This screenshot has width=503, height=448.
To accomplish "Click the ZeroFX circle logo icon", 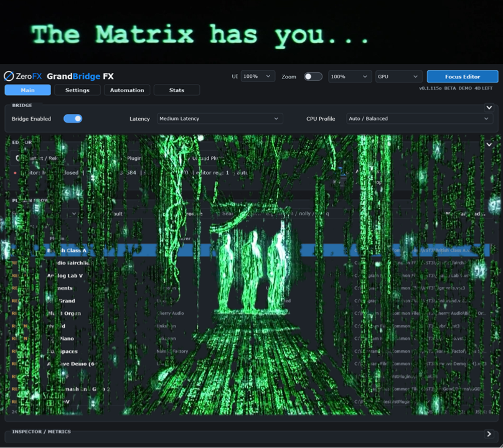I will (9, 76).
